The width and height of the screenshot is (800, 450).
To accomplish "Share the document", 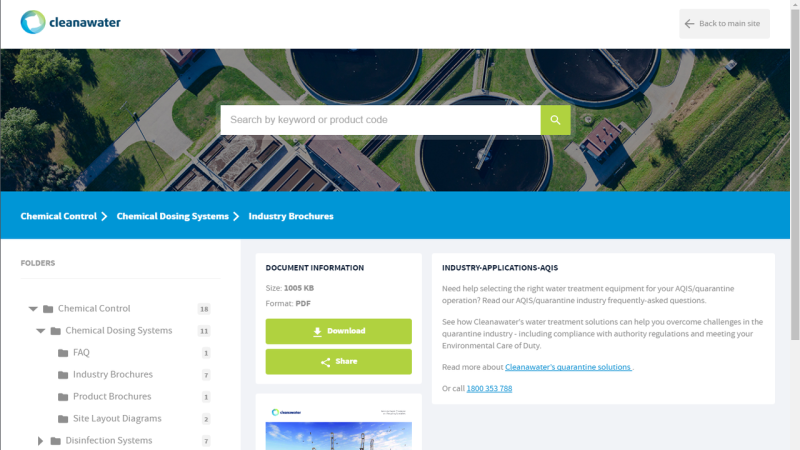I will 338,362.
